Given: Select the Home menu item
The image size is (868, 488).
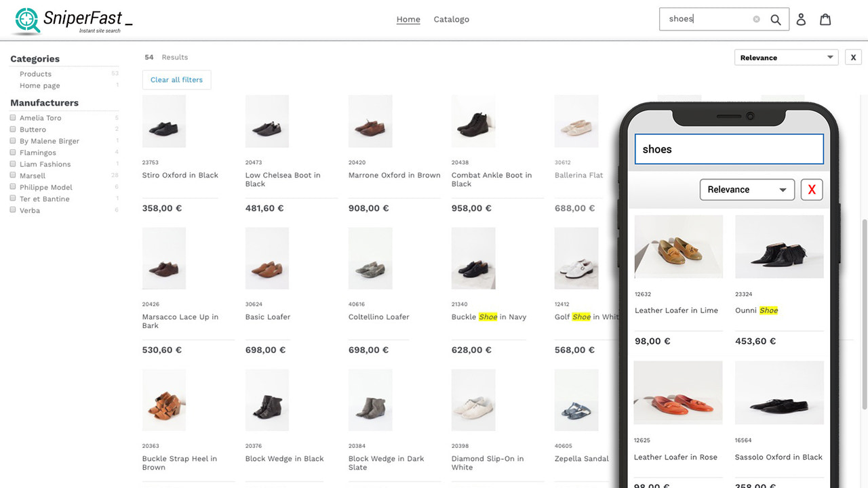Looking at the screenshot, I should (408, 19).
